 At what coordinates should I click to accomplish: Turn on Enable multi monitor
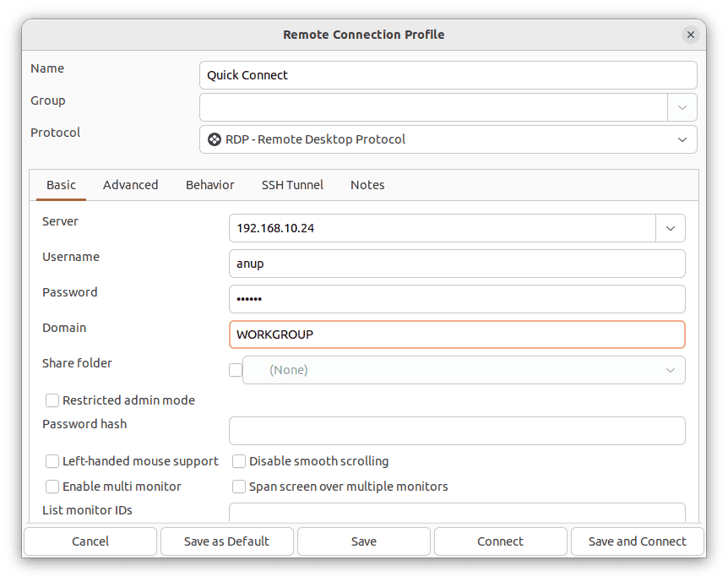(x=52, y=487)
